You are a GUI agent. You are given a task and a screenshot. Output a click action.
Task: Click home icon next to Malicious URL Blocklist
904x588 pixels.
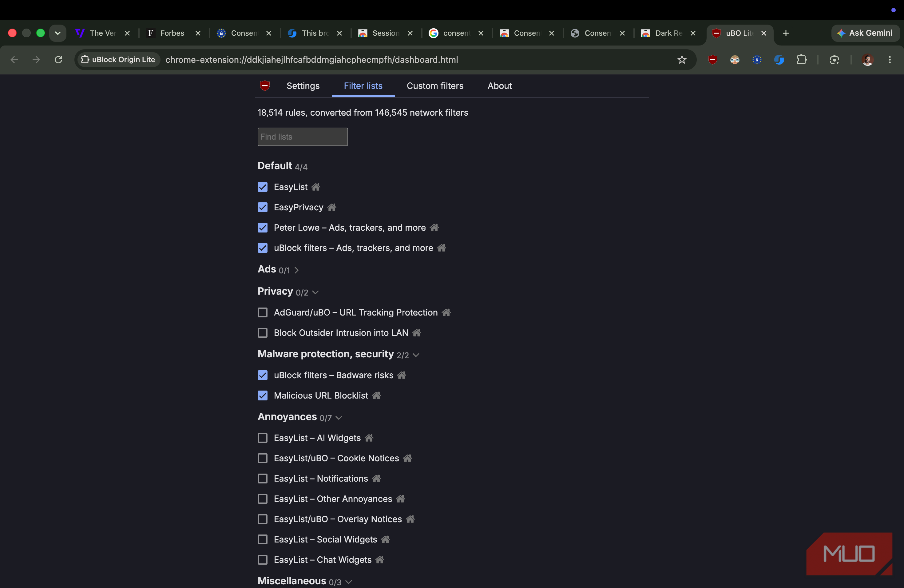click(376, 395)
